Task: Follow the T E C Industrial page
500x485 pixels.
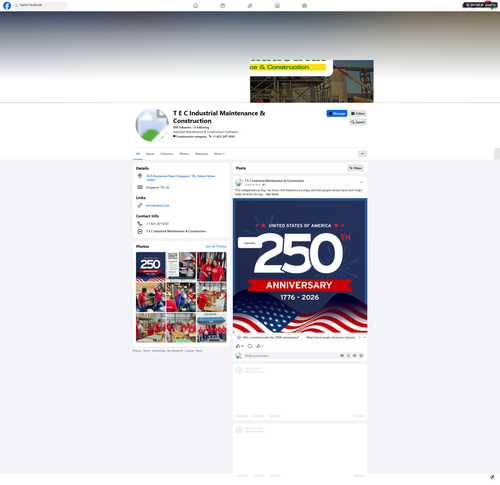Action: tap(358, 113)
